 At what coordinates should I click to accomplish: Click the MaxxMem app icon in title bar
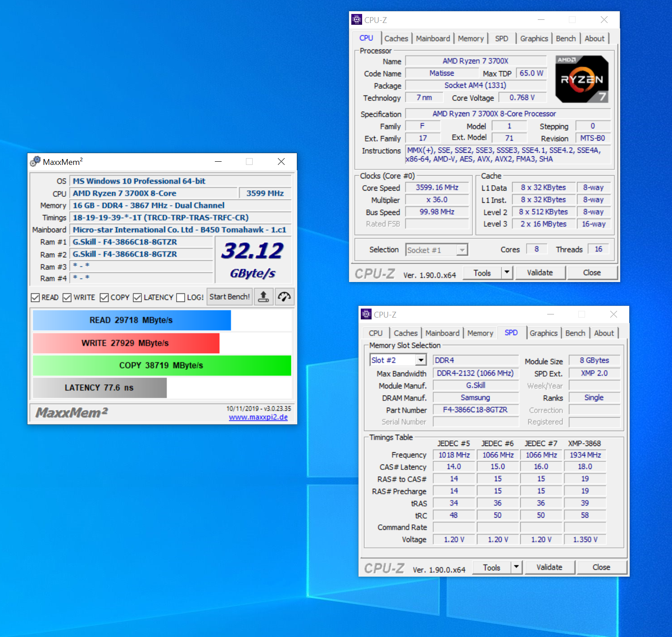coord(35,161)
